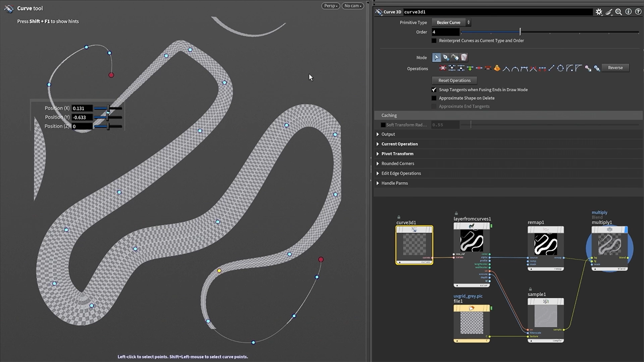Disable Snap Tangents when Fusing Ends
Image resolution: width=644 pixels, height=362 pixels.
pyautogui.click(x=434, y=90)
